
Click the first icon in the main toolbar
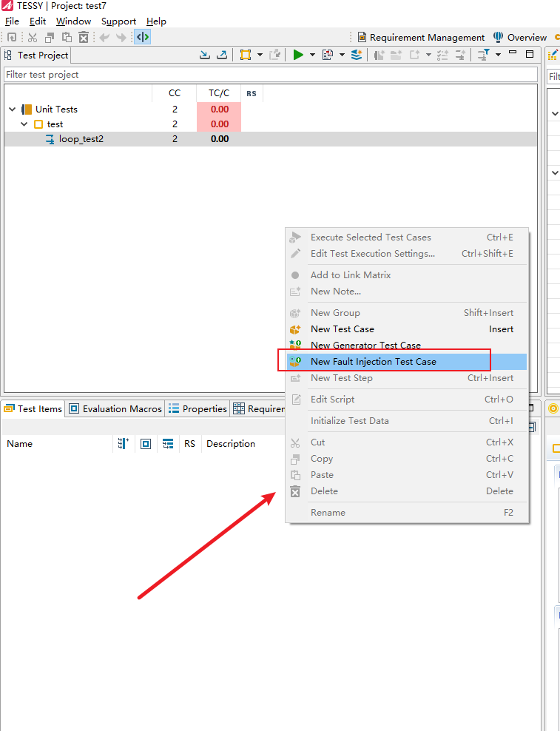[x=12, y=37]
